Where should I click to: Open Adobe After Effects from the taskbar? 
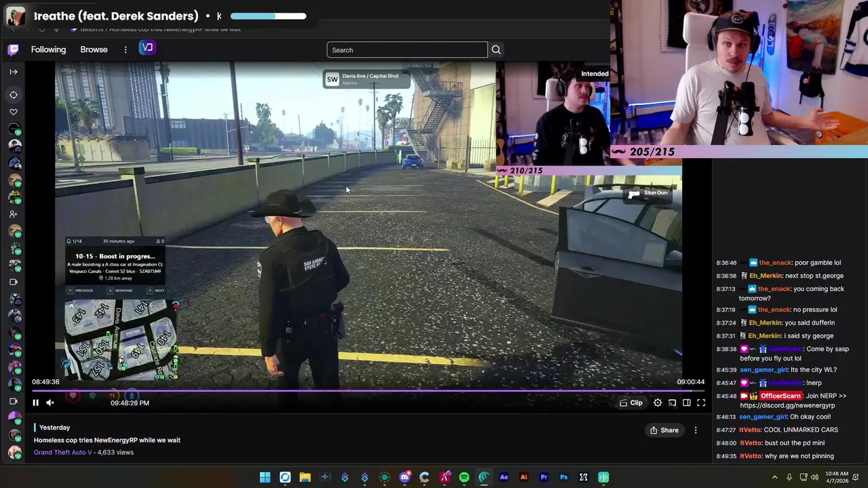click(504, 477)
